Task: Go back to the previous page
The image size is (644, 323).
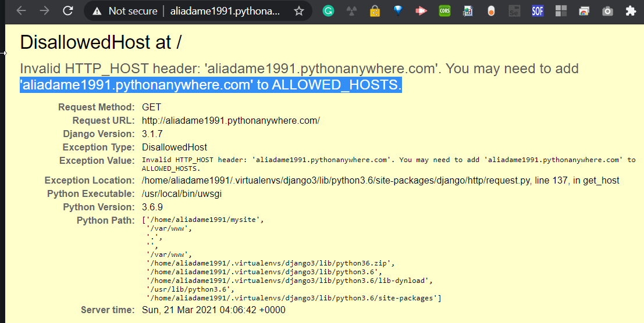Action: coord(22,10)
